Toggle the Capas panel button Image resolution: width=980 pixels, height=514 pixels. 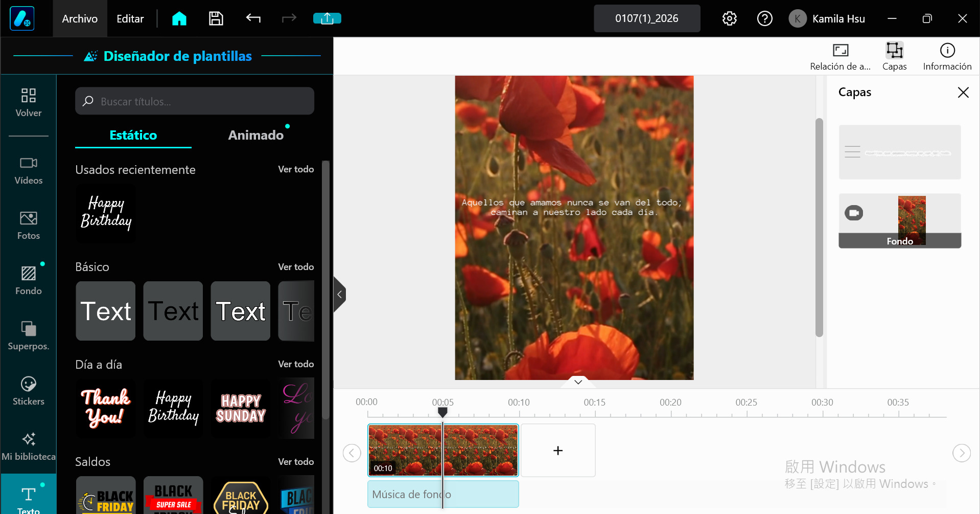(895, 56)
